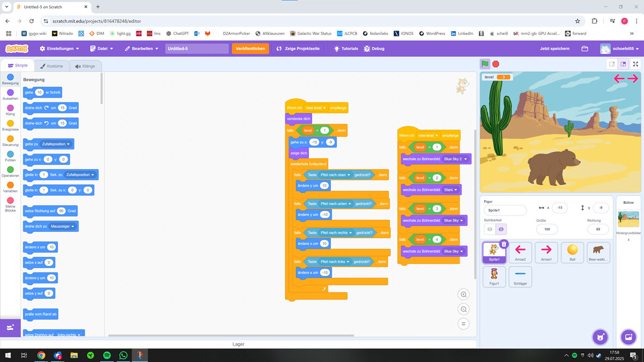Open the Mauszeiger dropdown in 'drehe dich zu' block
The height and width of the screenshot is (362, 644).
point(63,226)
